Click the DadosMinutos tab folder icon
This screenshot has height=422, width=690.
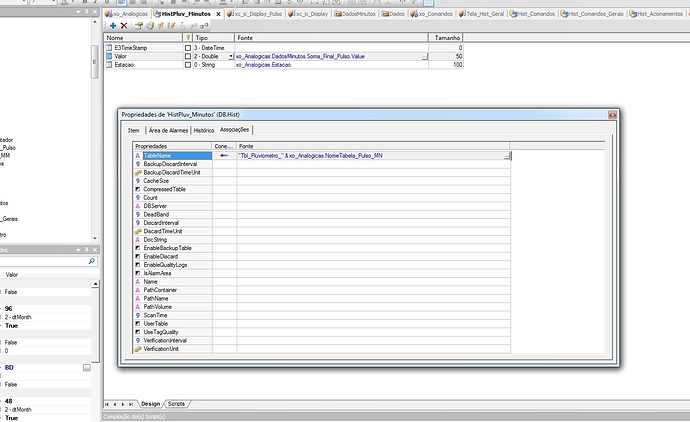pyautogui.click(x=338, y=14)
